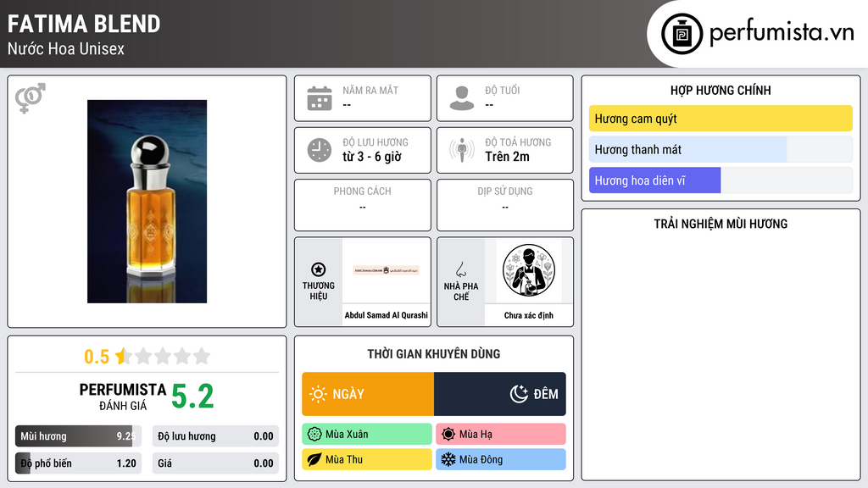
Task: Select the Mùa Đông season tag
Action: [501, 460]
